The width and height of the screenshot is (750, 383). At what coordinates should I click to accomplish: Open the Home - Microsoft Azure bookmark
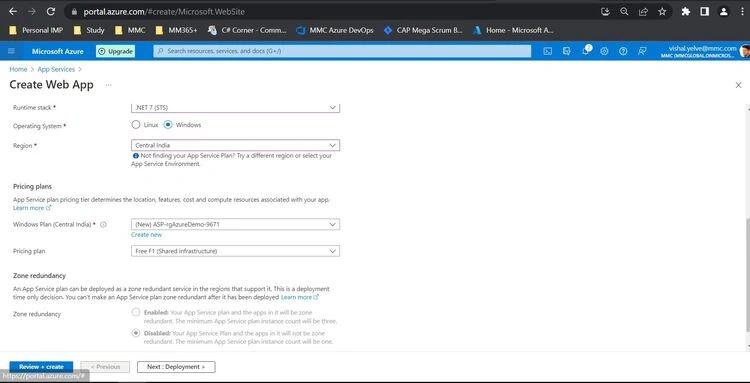pyautogui.click(x=513, y=30)
